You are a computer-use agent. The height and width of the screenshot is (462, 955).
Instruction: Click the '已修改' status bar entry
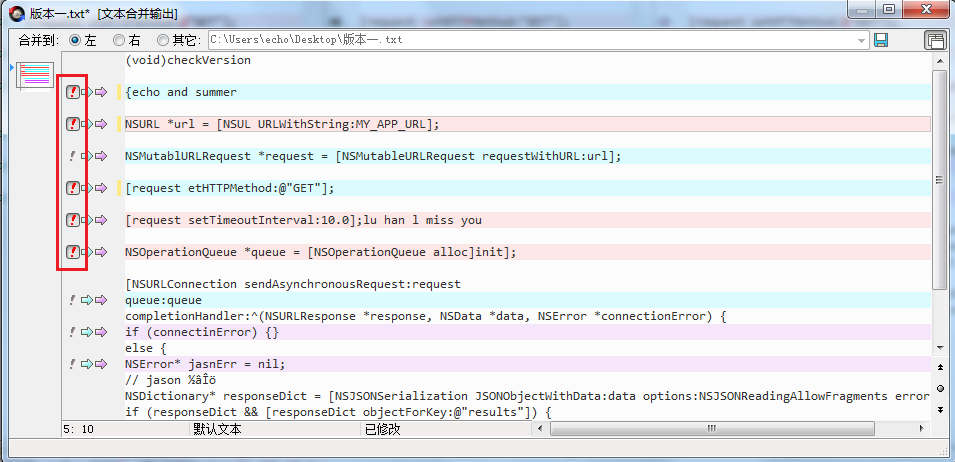[382, 429]
